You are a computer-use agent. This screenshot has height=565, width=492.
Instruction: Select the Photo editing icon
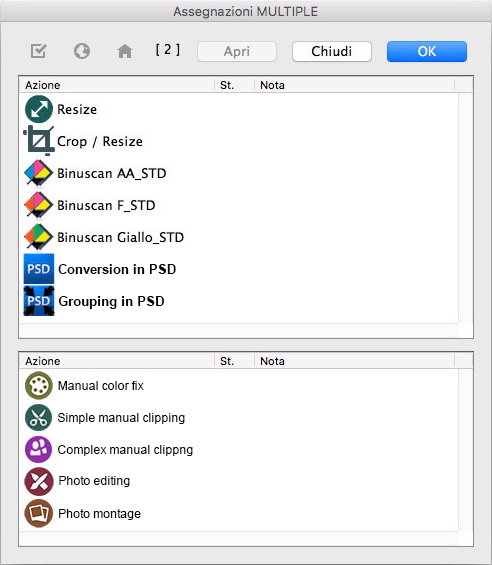(39, 481)
